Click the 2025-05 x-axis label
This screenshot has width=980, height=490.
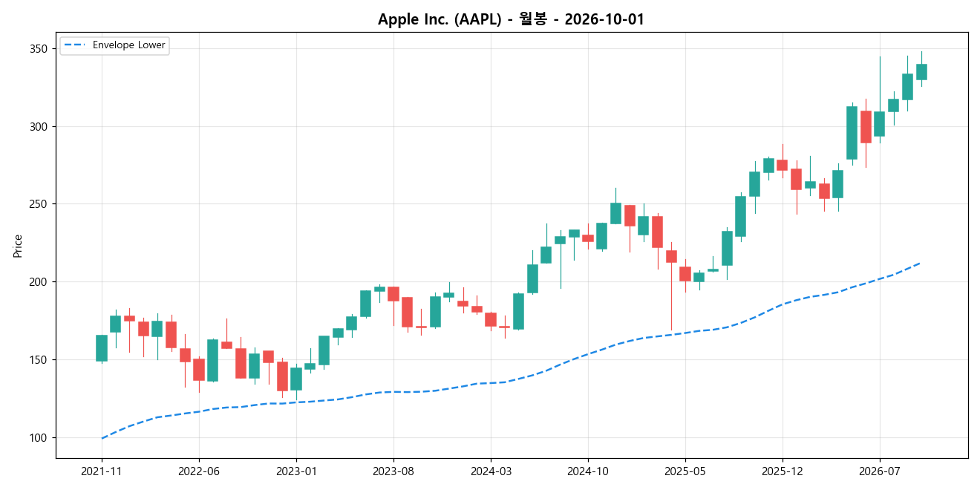[685, 471]
